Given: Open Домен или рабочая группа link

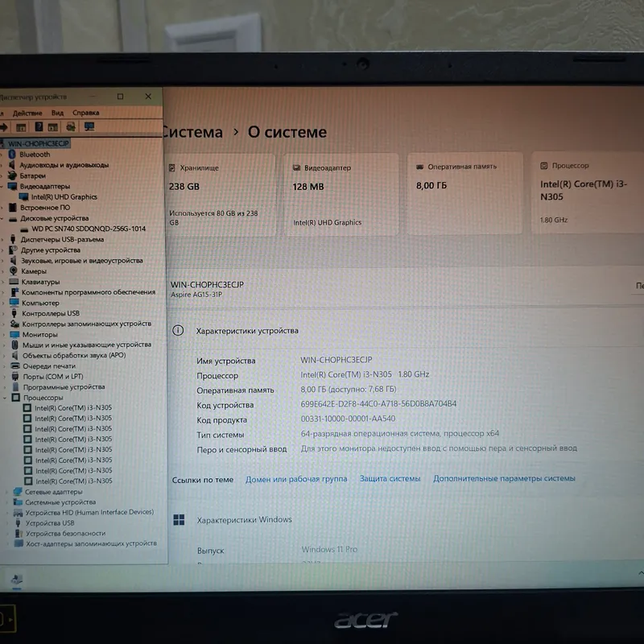Looking at the screenshot, I should point(296,479).
